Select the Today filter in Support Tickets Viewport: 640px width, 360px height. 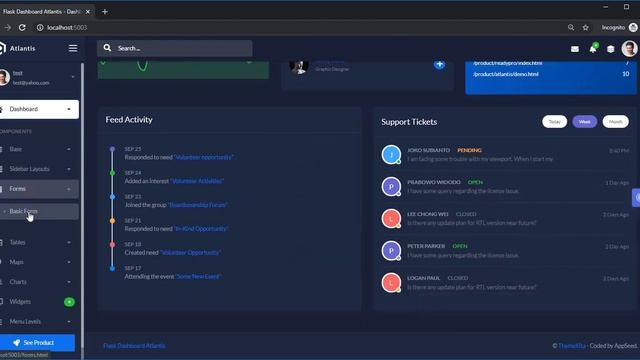[554, 122]
